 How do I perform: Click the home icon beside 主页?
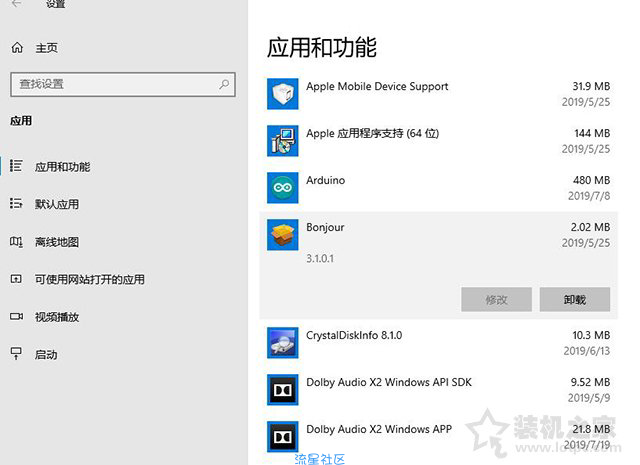click(x=17, y=48)
